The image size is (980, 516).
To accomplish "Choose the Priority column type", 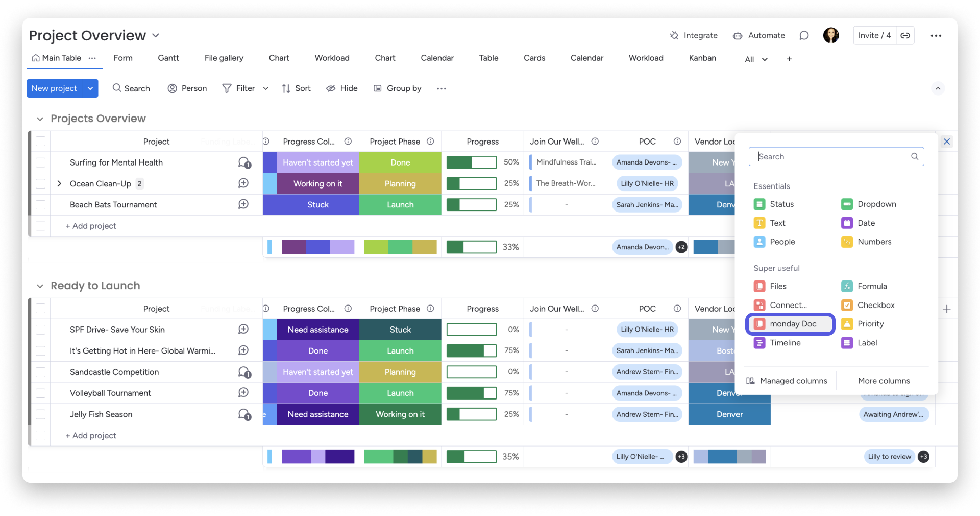I will pos(863,324).
